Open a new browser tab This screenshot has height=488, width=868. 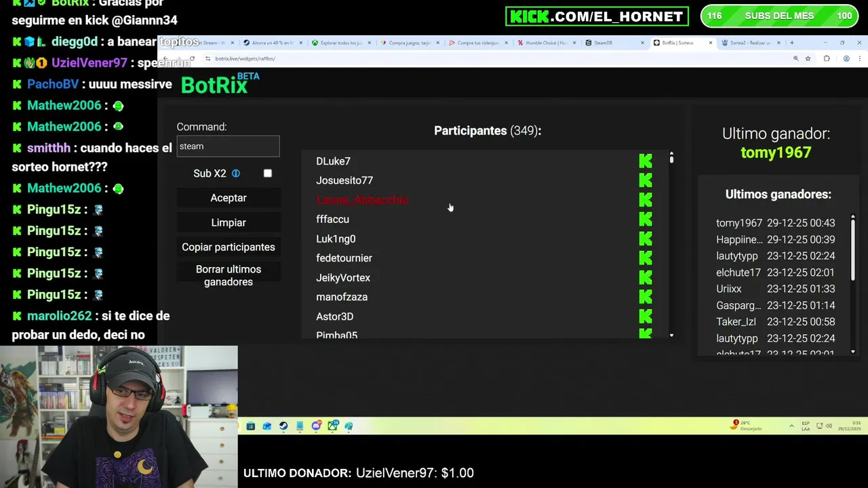(x=791, y=43)
